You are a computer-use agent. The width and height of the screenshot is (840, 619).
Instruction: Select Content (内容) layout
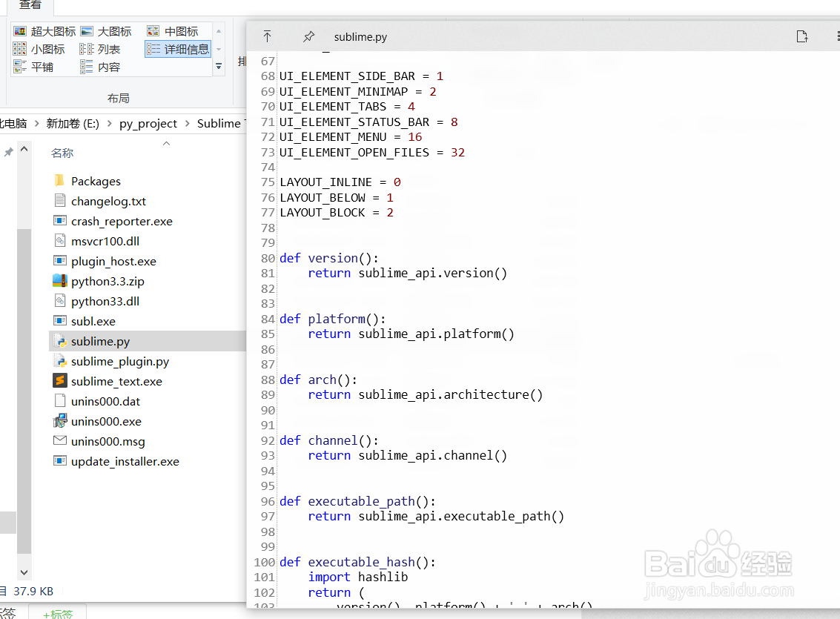point(100,67)
